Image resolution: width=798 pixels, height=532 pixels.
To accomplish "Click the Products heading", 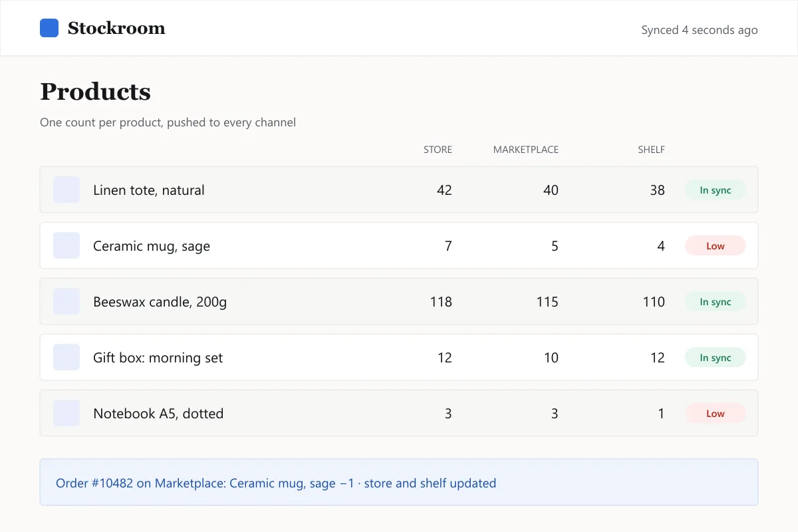I will click(x=95, y=92).
